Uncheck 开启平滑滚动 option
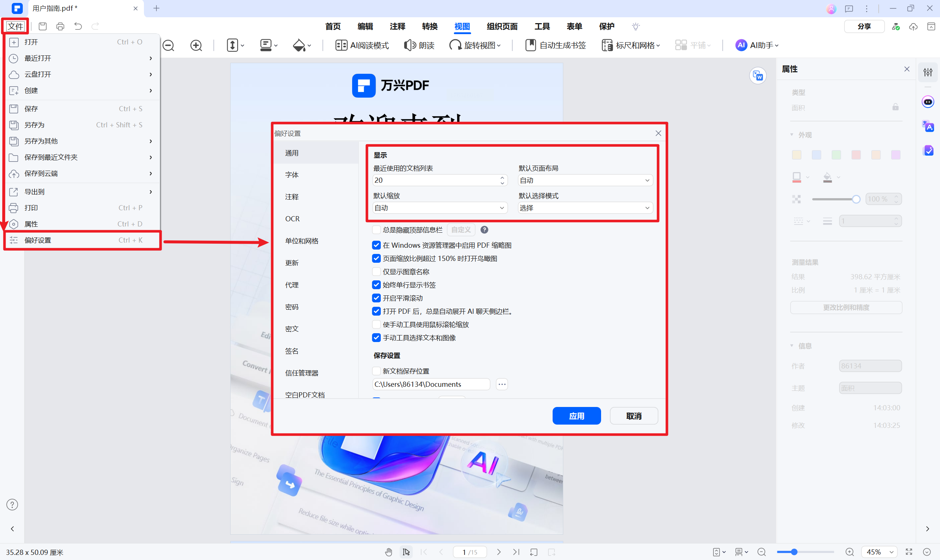This screenshot has height=560, width=940. point(376,298)
